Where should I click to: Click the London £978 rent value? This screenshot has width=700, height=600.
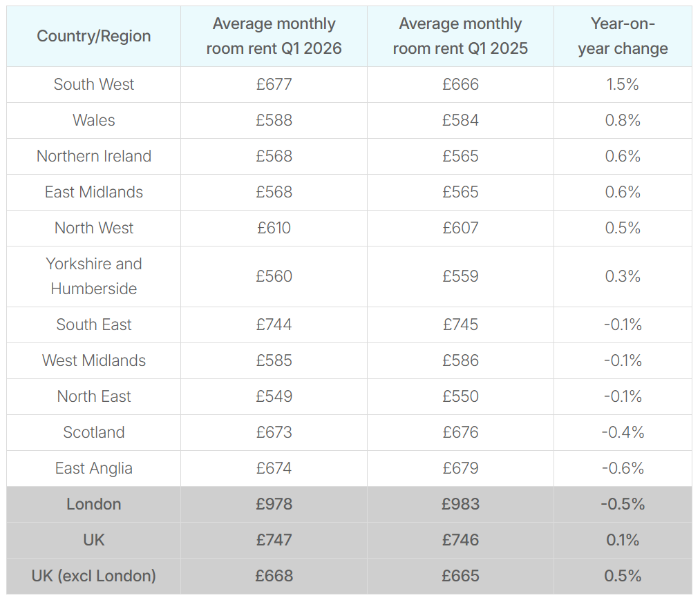pyautogui.click(x=274, y=504)
